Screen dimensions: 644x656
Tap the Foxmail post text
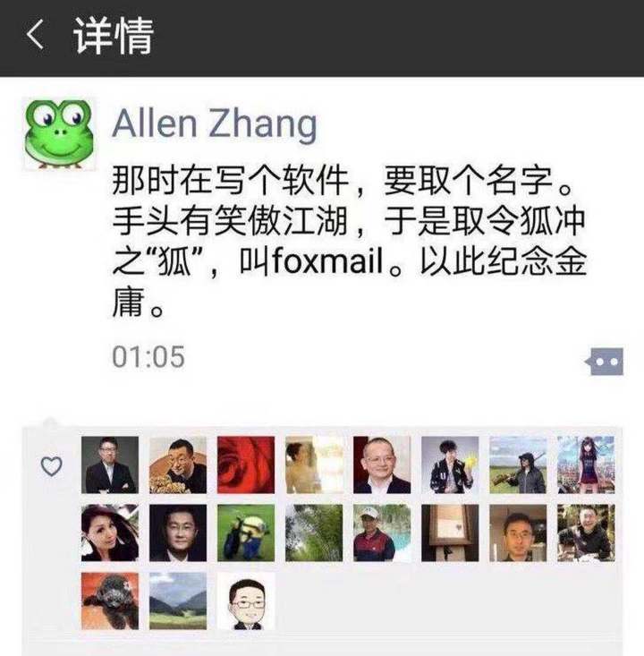350,241
